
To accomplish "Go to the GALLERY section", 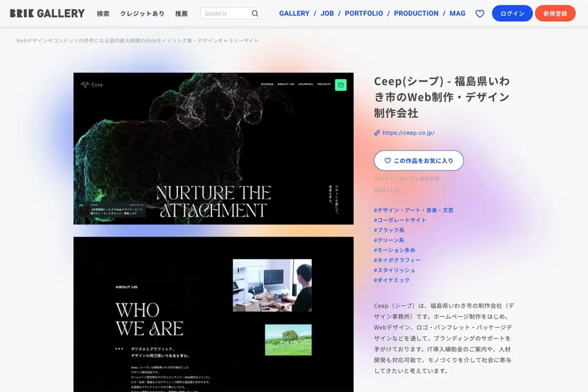I will point(295,14).
